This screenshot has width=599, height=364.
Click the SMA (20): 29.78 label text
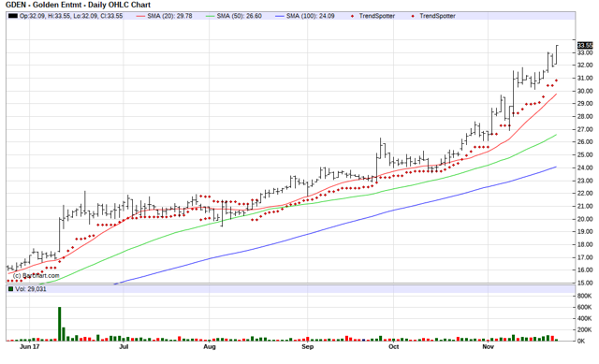[169, 16]
